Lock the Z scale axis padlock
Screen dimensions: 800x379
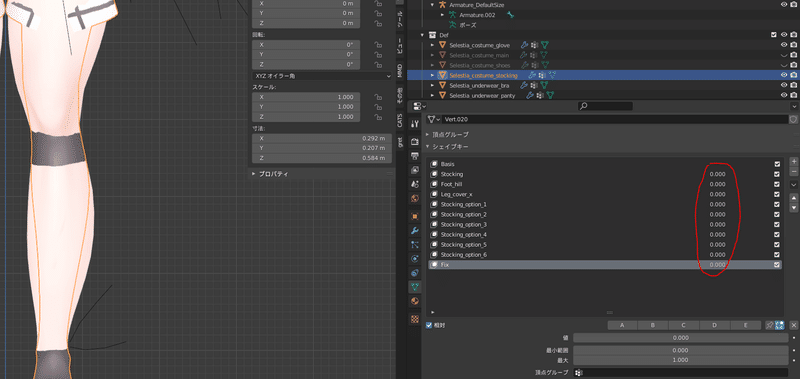pos(378,117)
